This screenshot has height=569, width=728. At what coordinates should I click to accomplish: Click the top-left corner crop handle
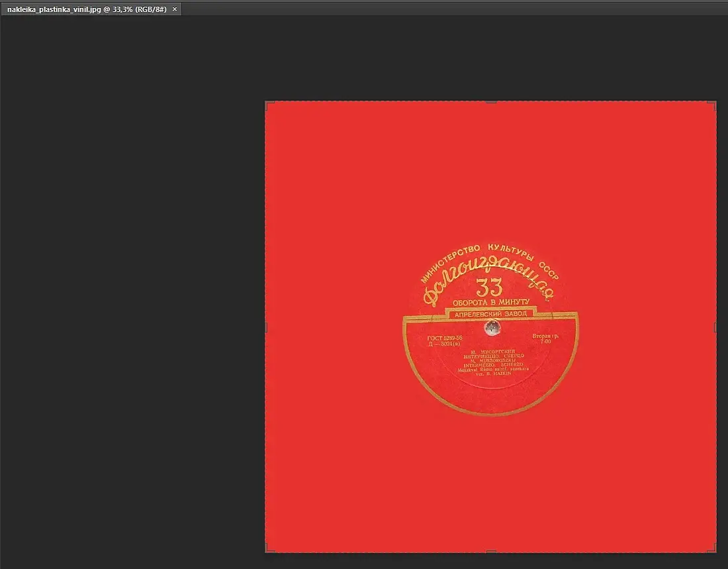pos(269,105)
